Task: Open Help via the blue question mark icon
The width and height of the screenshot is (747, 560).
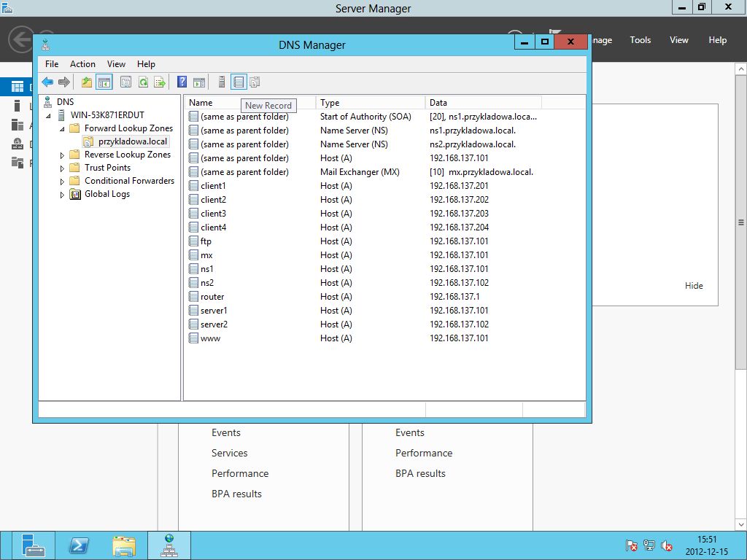Action: click(x=182, y=82)
